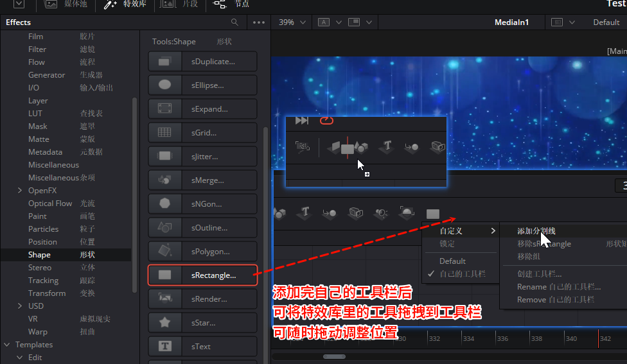
Task: Collapse the Templates tree node
Action: pyautogui.click(x=7, y=345)
